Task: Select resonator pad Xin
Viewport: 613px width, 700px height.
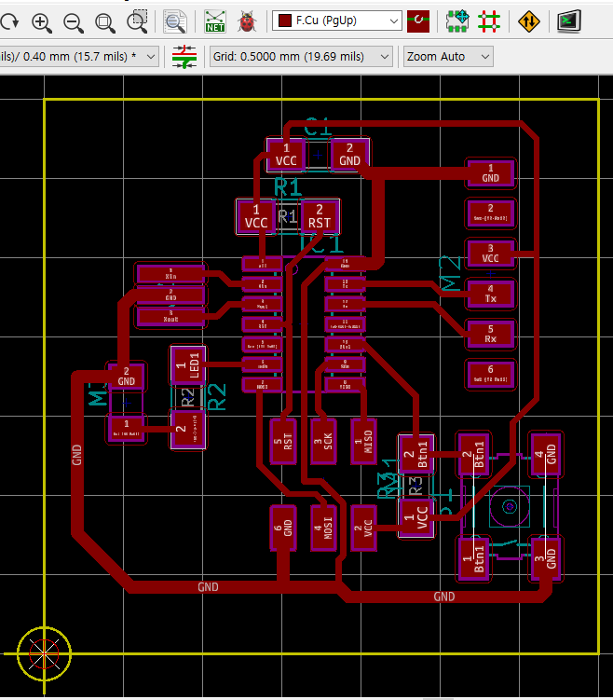Action: click(x=170, y=273)
